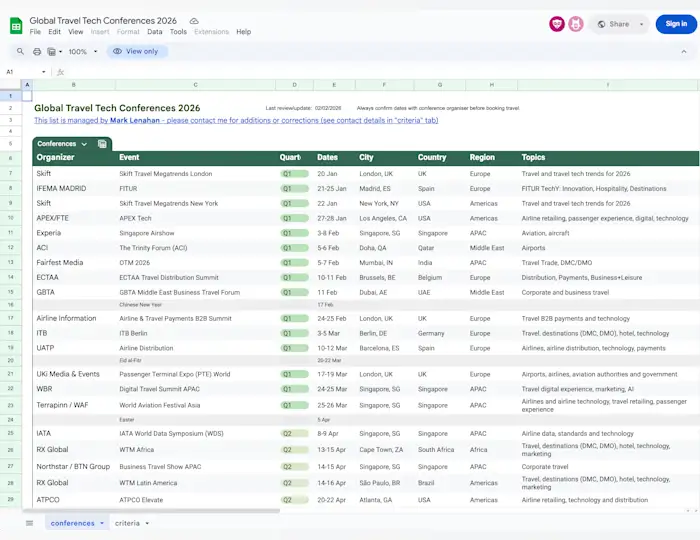The image size is (700, 540).
Task: Open the Share options dropdown arrow
Action: point(642,24)
